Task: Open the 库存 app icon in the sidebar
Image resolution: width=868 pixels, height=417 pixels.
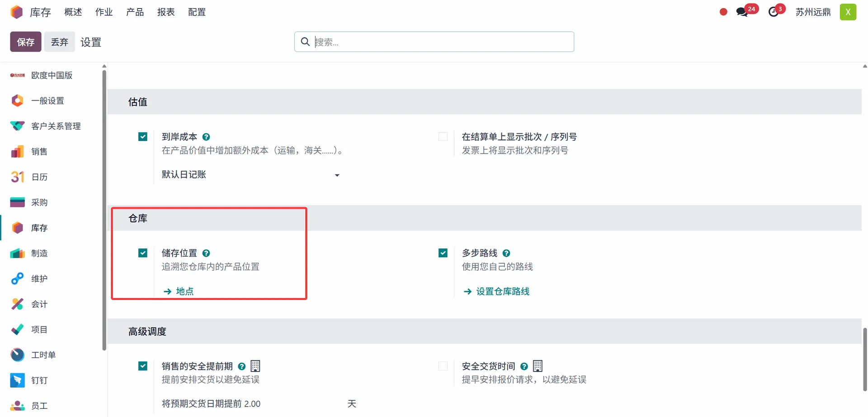Action: pyautogui.click(x=18, y=228)
